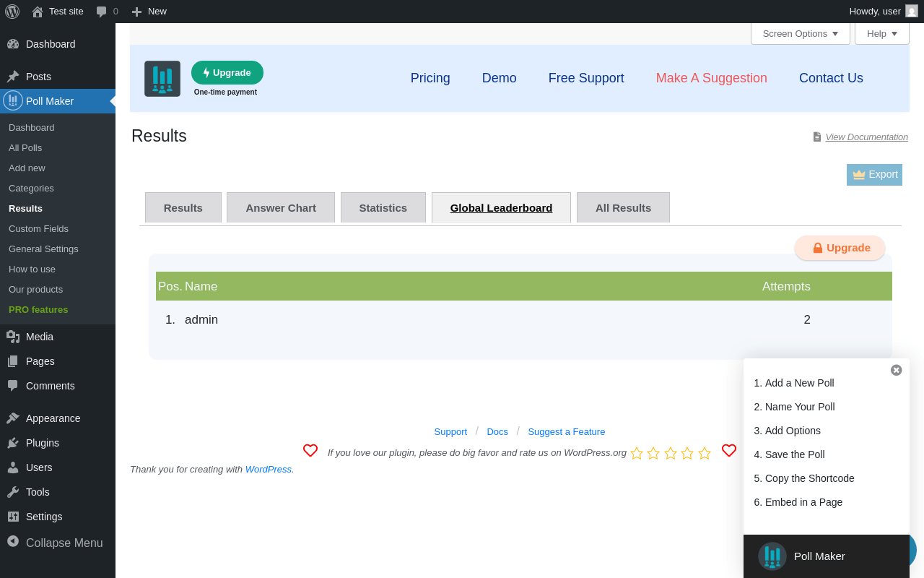Open the View Documentation link
The image size is (924, 578).
coord(866,137)
